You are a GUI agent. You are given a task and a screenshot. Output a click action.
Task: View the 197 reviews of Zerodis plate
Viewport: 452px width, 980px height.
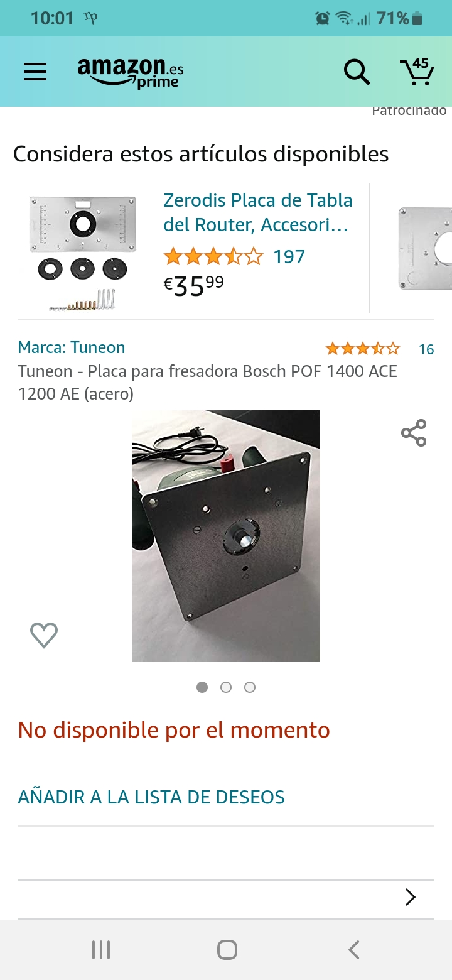(289, 257)
